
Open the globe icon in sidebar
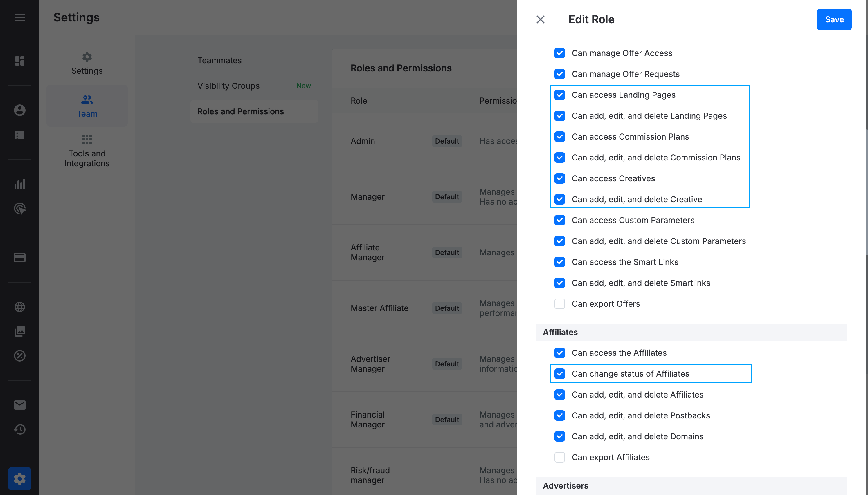click(x=20, y=307)
